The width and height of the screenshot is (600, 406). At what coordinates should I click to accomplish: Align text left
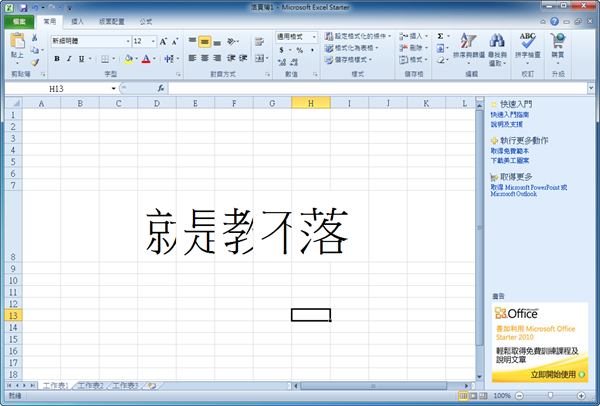[192, 58]
